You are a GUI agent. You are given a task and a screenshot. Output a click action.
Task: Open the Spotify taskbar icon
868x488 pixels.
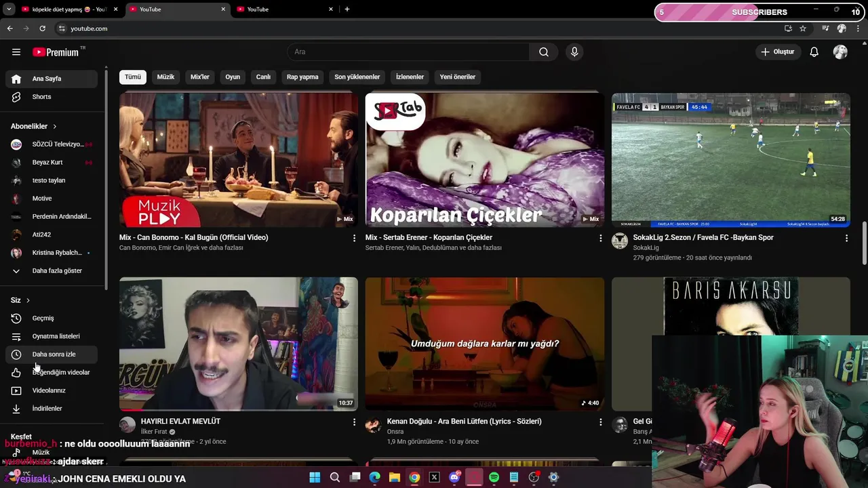point(494,478)
